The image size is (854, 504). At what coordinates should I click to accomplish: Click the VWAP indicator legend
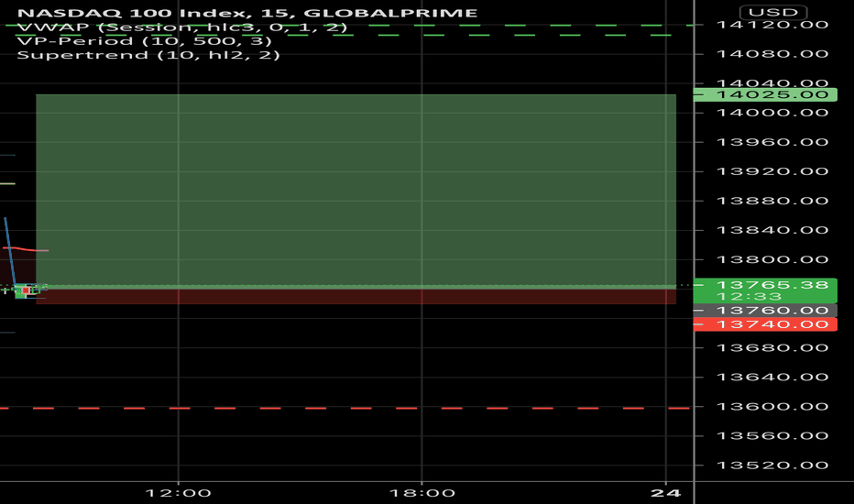point(182,27)
